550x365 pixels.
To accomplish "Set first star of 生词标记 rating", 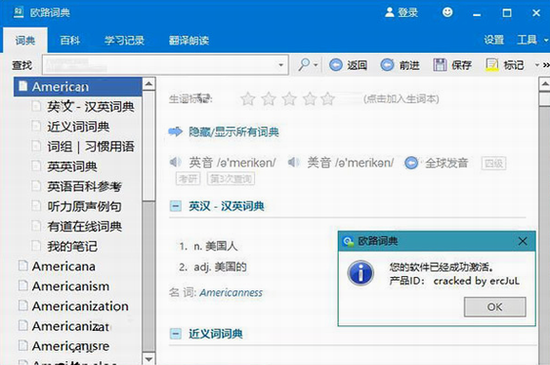I will 248,99.
